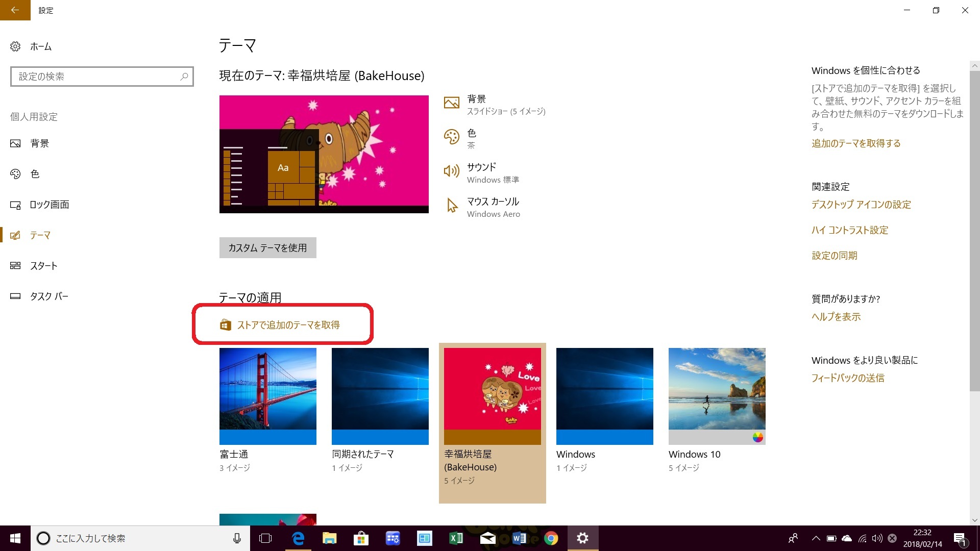Open the マウス カーソル pointer icon
The height and width of the screenshot is (551, 980).
452,205
